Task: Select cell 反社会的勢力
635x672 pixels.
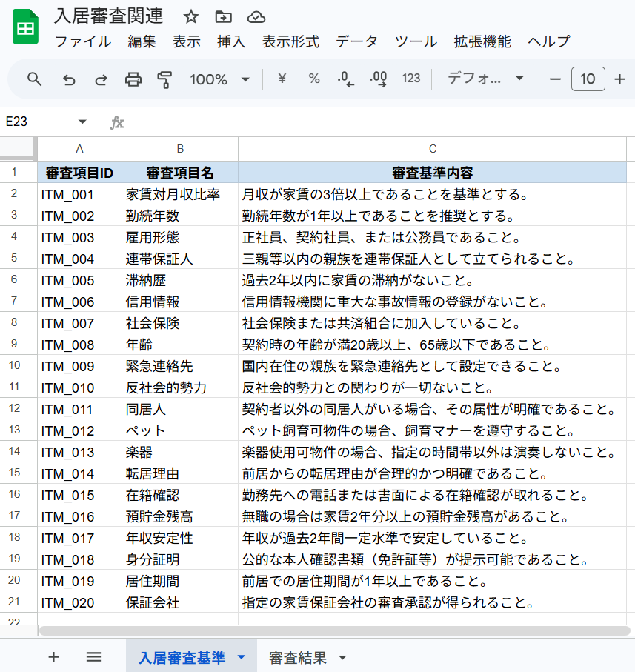Action: tap(180, 387)
